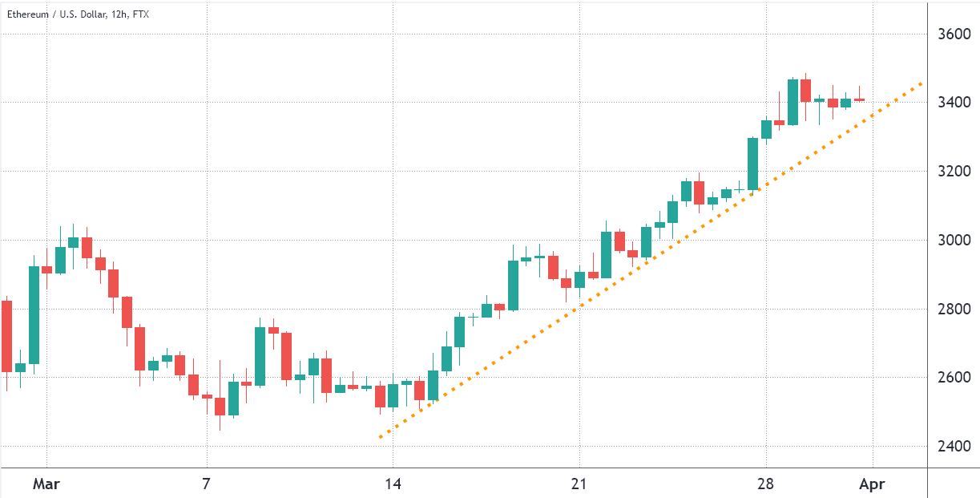Screen dimensions: 980x498
Task: Click the Mar date label on time axis
Action: click(47, 485)
